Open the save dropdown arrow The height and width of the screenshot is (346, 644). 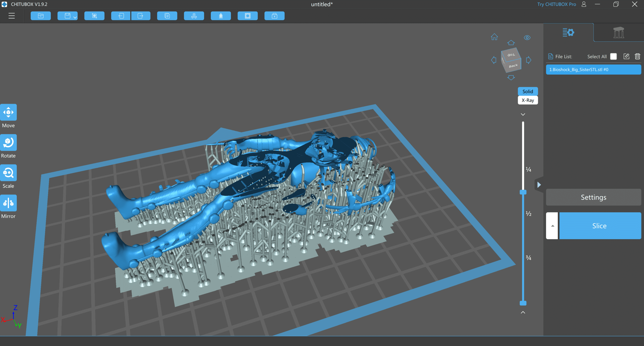pos(75,17)
